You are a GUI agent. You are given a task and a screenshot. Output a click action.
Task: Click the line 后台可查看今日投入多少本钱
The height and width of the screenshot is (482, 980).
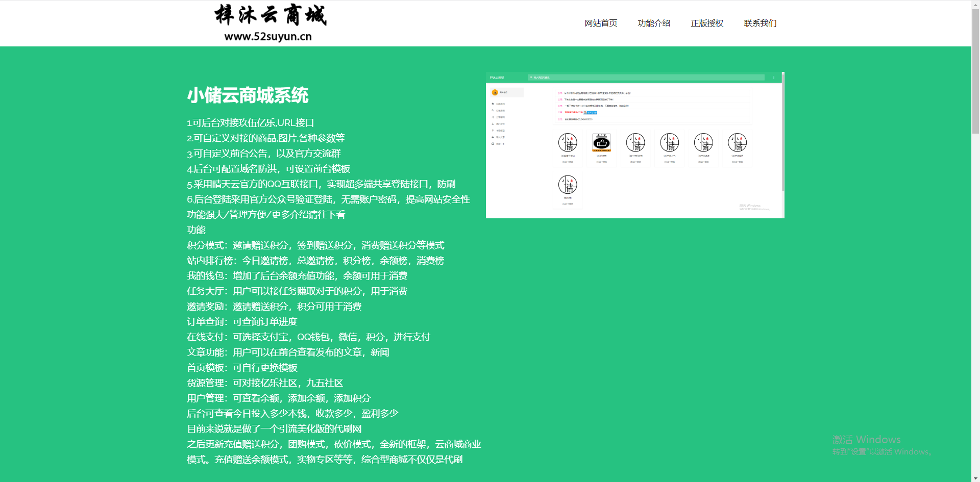292,414
